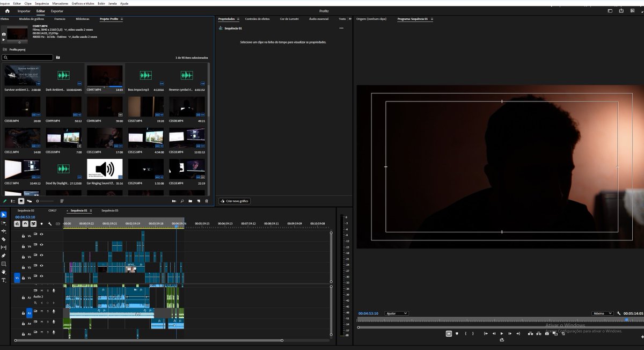The height and width of the screenshot is (350, 644).
Task: Open the Cor de Lumetri tab
Action: pos(289,19)
